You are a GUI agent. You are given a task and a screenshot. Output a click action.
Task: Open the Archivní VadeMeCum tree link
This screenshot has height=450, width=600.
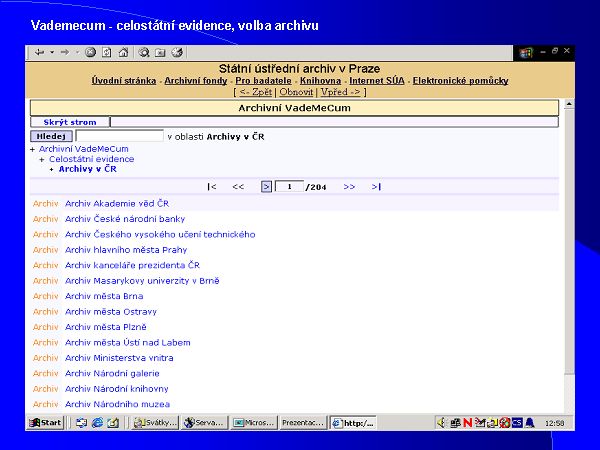(84, 149)
